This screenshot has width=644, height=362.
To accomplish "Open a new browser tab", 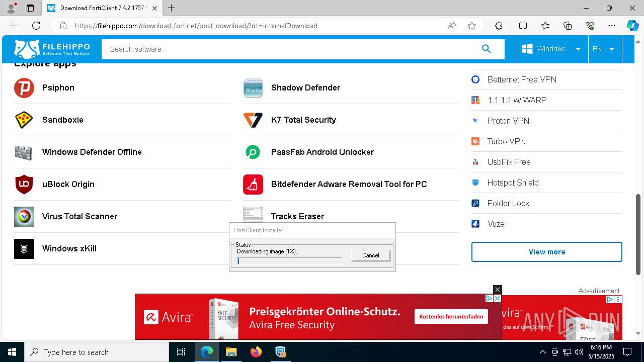I will pos(172,8).
